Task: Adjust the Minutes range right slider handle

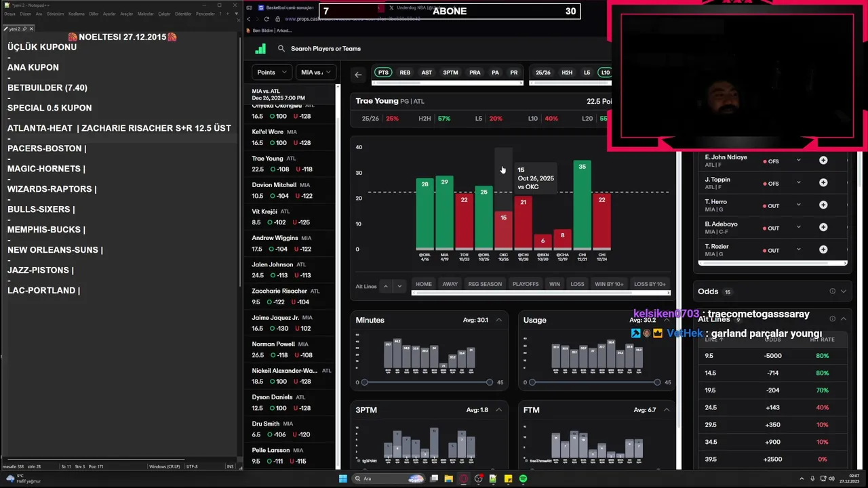Action: pyautogui.click(x=490, y=382)
